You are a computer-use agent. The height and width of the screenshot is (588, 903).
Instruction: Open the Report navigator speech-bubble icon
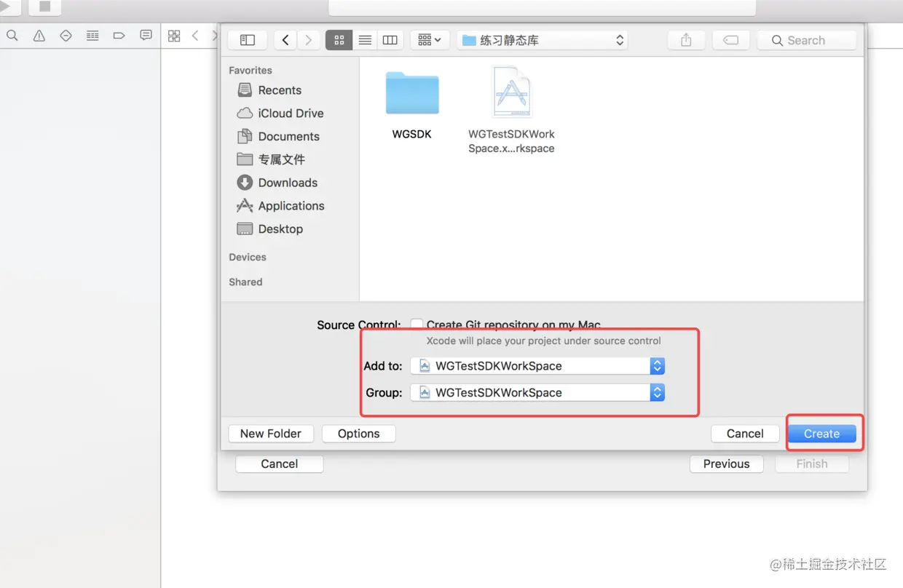(x=146, y=36)
